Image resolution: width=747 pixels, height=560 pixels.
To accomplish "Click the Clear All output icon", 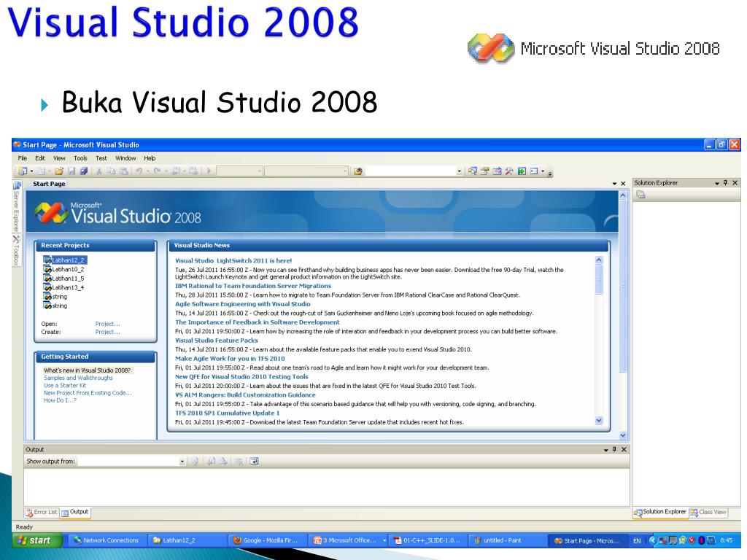I will click(x=239, y=461).
